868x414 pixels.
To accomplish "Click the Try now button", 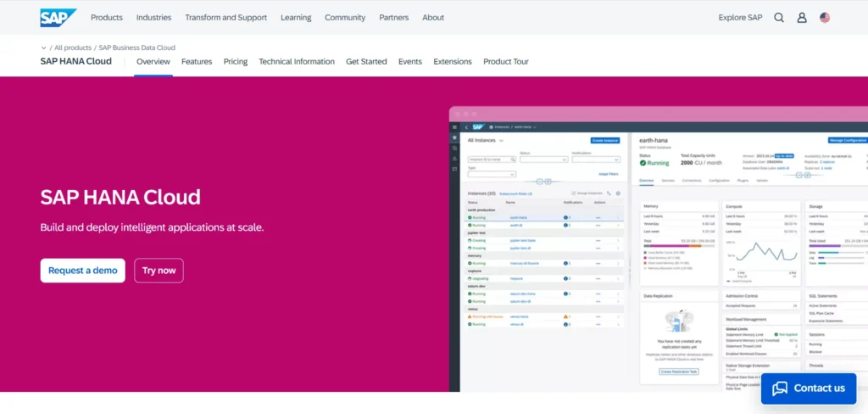I will (x=159, y=271).
